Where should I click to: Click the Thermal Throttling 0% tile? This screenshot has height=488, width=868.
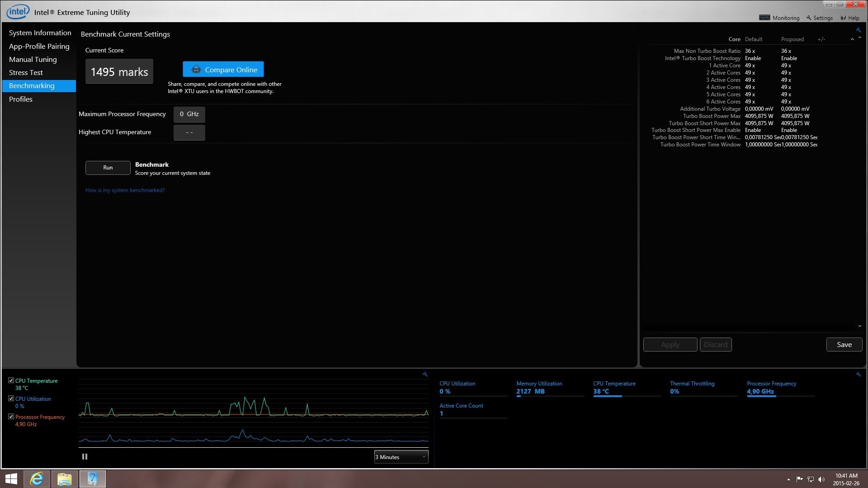(x=704, y=388)
